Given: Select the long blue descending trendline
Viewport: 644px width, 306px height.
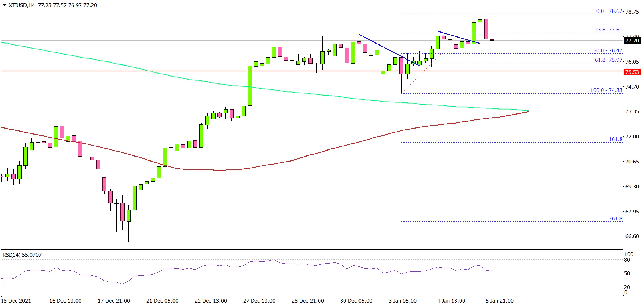Looking at the screenshot, I should tap(388, 50).
